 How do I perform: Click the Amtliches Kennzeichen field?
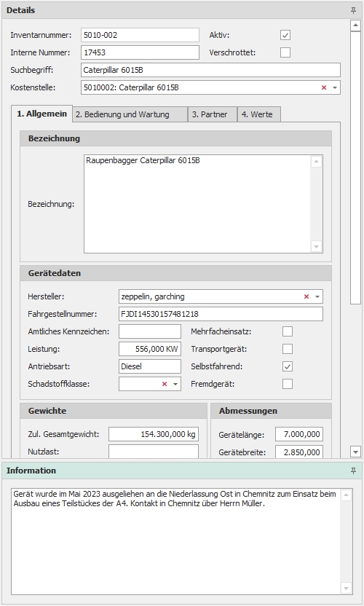pos(150,331)
